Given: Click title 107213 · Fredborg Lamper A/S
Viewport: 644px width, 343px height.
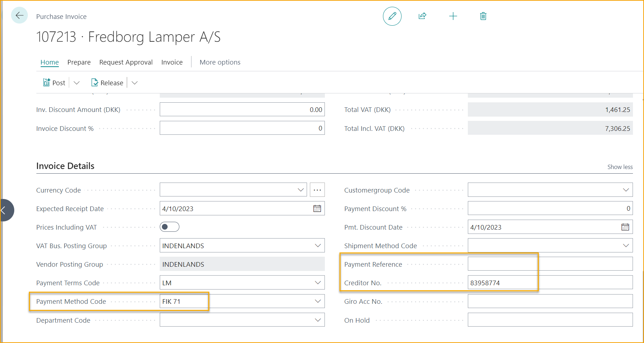Looking at the screenshot, I should pyautogui.click(x=128, y=37).
